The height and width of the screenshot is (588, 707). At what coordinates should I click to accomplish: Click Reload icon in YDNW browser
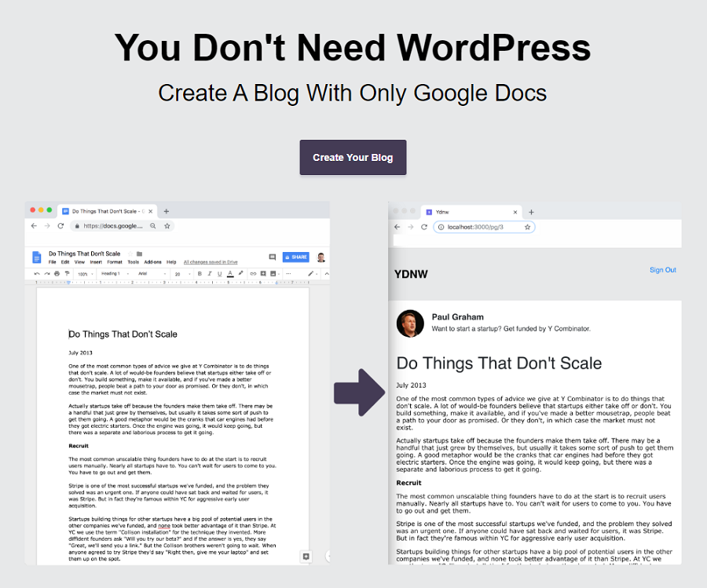pos(424,227)
